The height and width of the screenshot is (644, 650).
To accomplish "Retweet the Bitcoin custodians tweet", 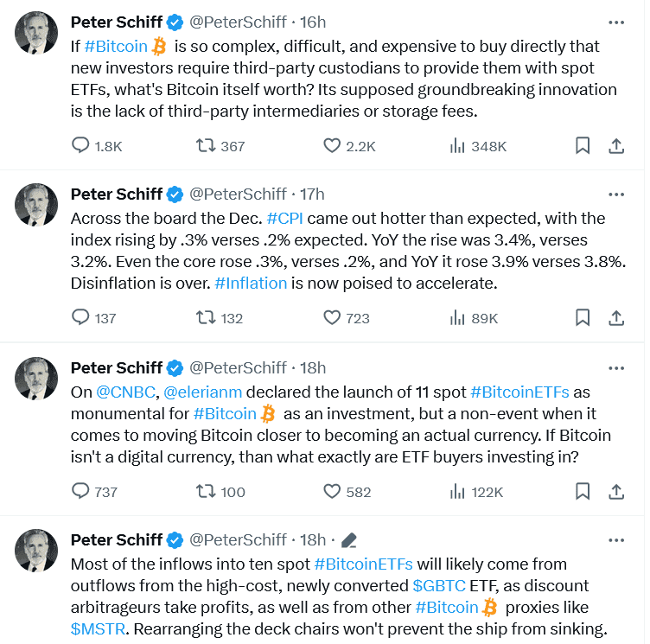I will (x=206, y=146).
